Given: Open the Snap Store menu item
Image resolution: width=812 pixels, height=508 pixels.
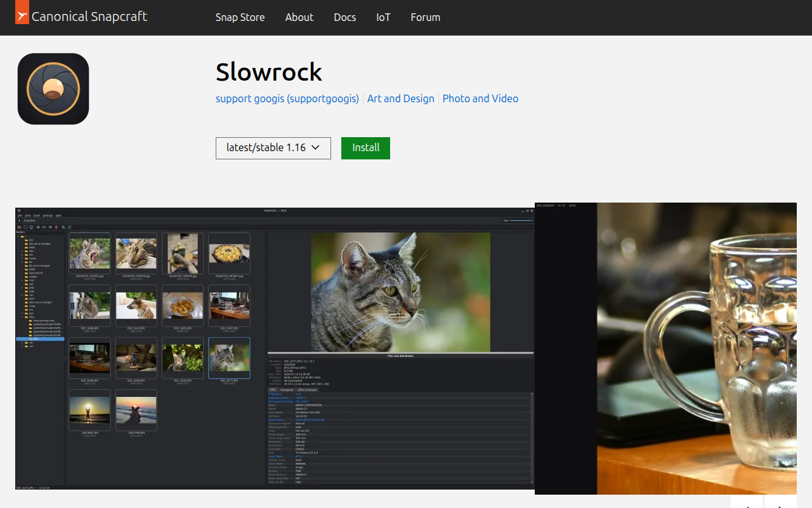Looking at the screenshot, I should coord(240,17).
